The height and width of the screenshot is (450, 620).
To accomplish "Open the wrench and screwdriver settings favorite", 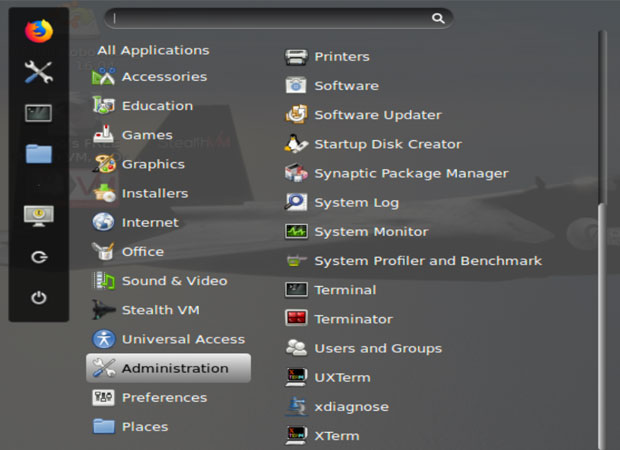I will [39, 72].
